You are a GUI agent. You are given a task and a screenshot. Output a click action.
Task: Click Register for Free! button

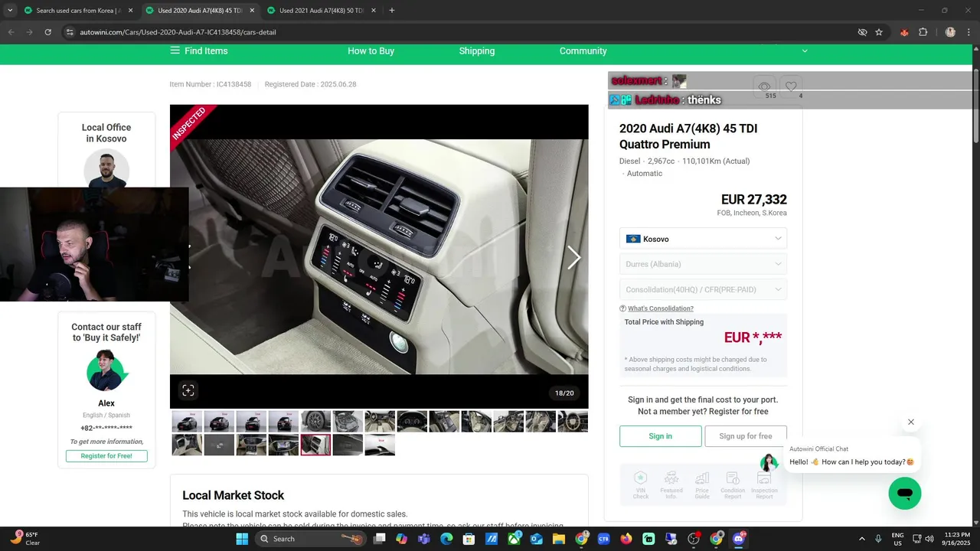tap(106, 456)
